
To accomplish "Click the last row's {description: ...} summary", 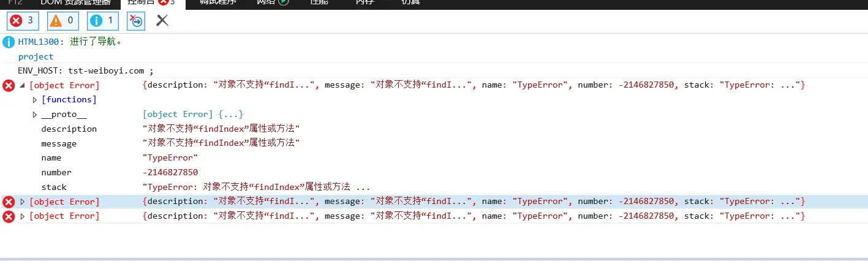I will pyautogui.click(x=474, y=216).
